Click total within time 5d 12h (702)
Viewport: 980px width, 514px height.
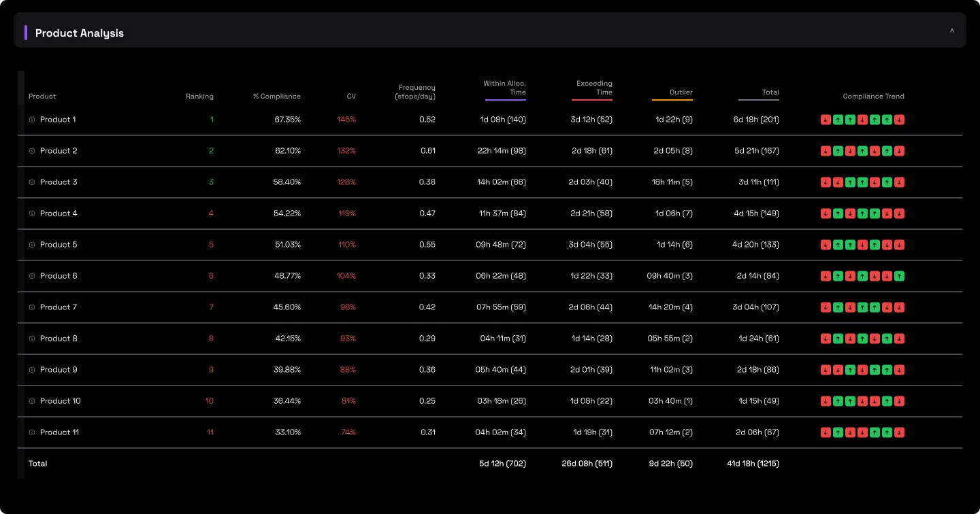(x=502, y=464)
